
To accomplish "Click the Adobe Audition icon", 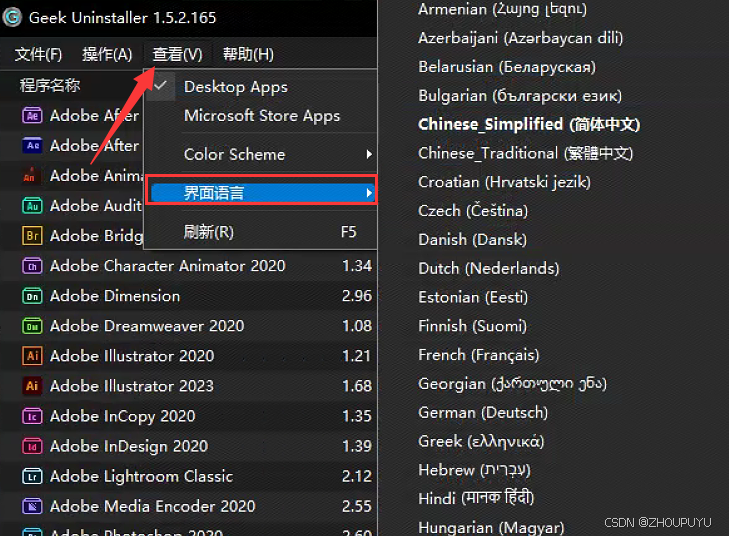I will 32,205.
